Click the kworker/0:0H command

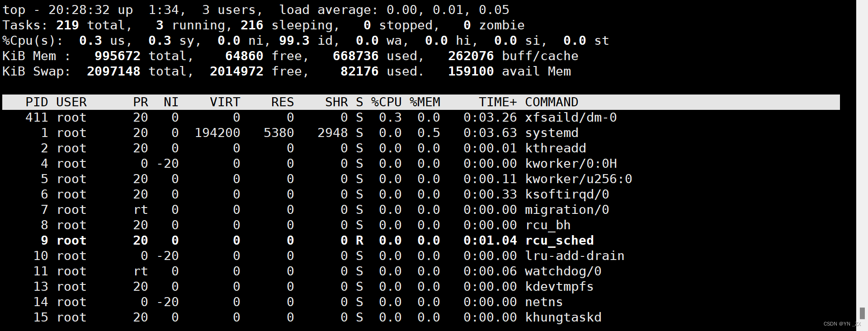pyautogui.click(x=571, y=164)
